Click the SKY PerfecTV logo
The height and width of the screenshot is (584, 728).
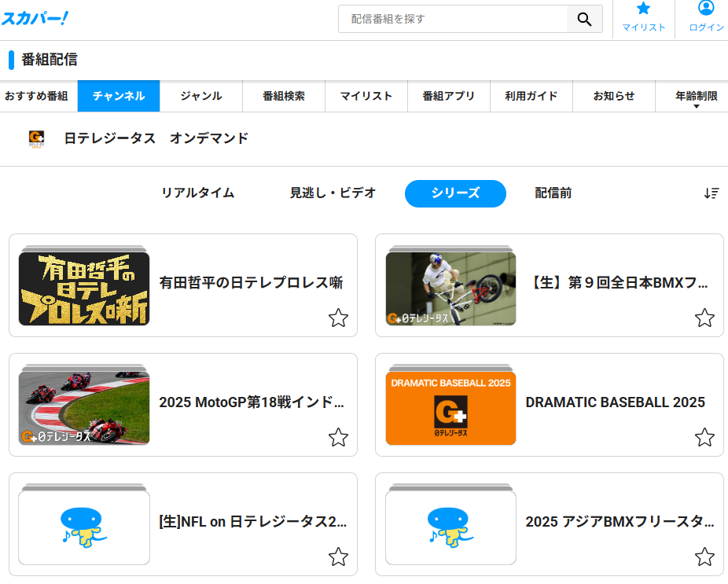[35, 18]
